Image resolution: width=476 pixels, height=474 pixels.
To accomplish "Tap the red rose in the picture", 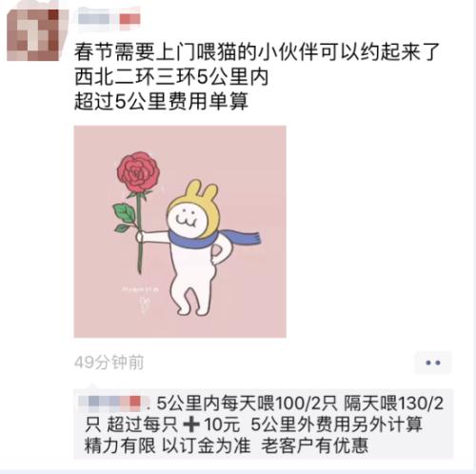I will click(x=138, y=172).
